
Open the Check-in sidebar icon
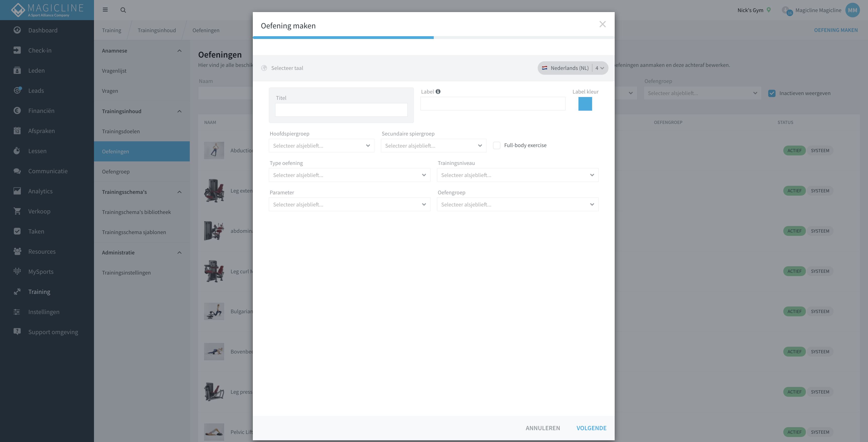coord(17,50)
